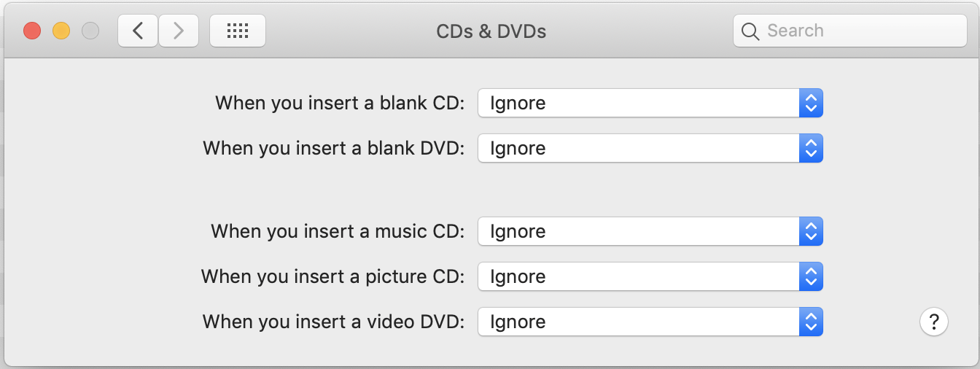Click blue arrows on music CD popup
The image size is (980, 369).
[811, 231]
